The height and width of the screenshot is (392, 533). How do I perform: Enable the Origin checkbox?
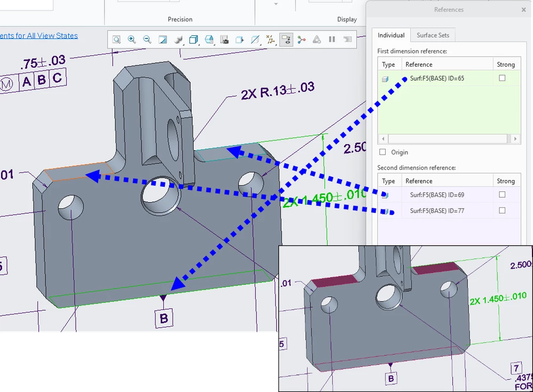point(383,152)
